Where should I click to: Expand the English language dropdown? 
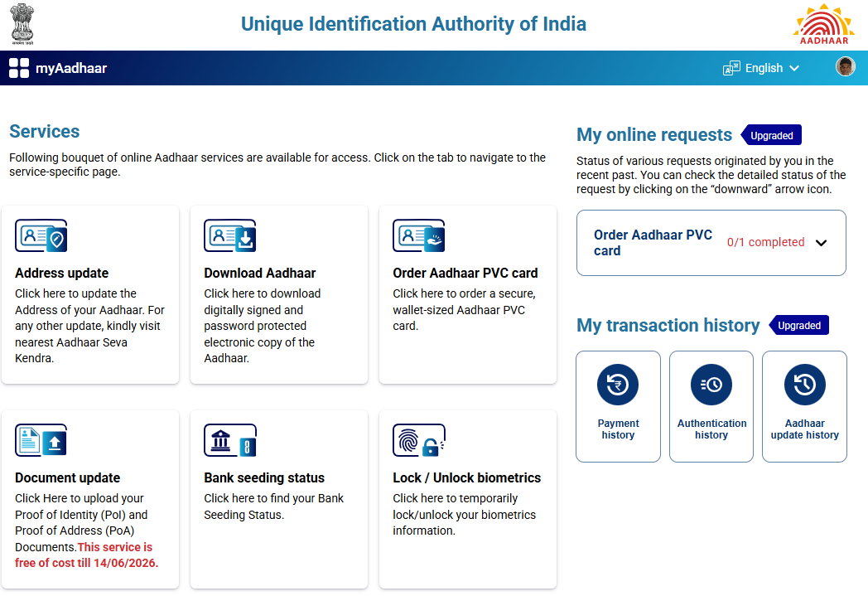[x=760, y=68]
